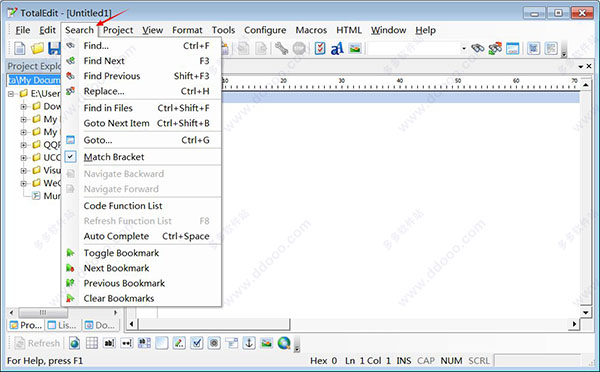Click the anchor icon in HTML toolbar
The image size is (600, 372).
249,343
